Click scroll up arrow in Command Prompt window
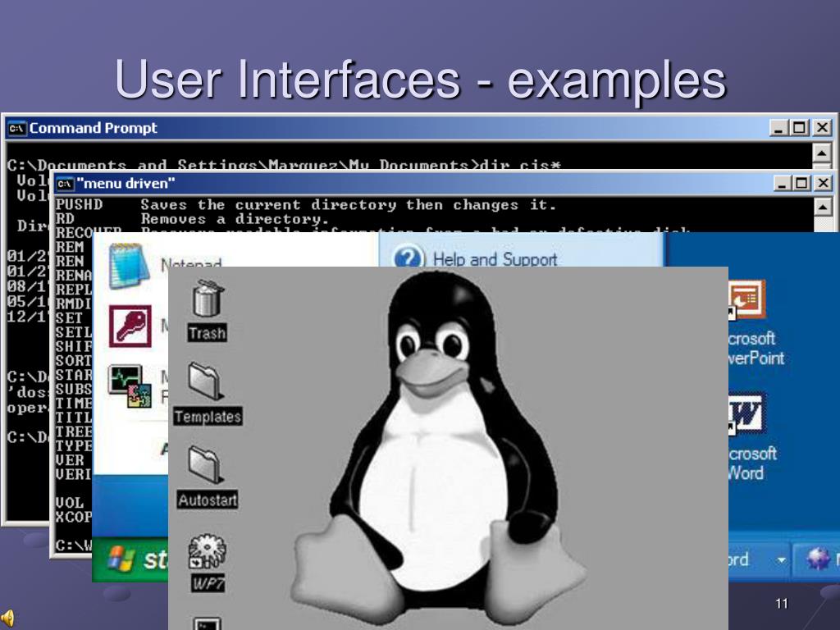Viewport: 840px width, 630px height. (822, 153)
